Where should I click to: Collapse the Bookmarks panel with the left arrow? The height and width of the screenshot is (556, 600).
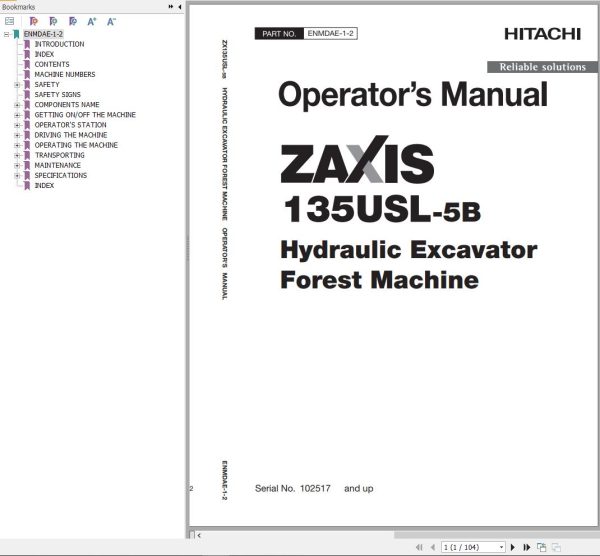click(179, 7)
